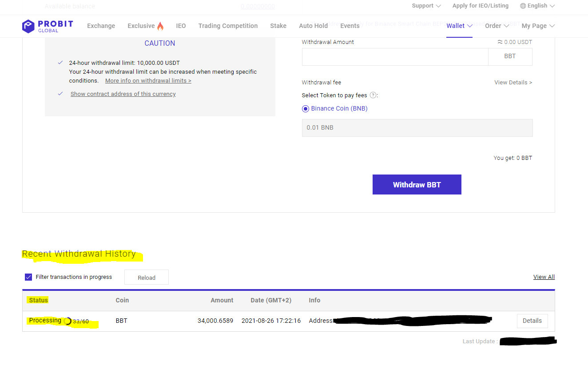Click the processing spinner icon next to 33/60
The image size is (588, 381).
tap(68, 321)
